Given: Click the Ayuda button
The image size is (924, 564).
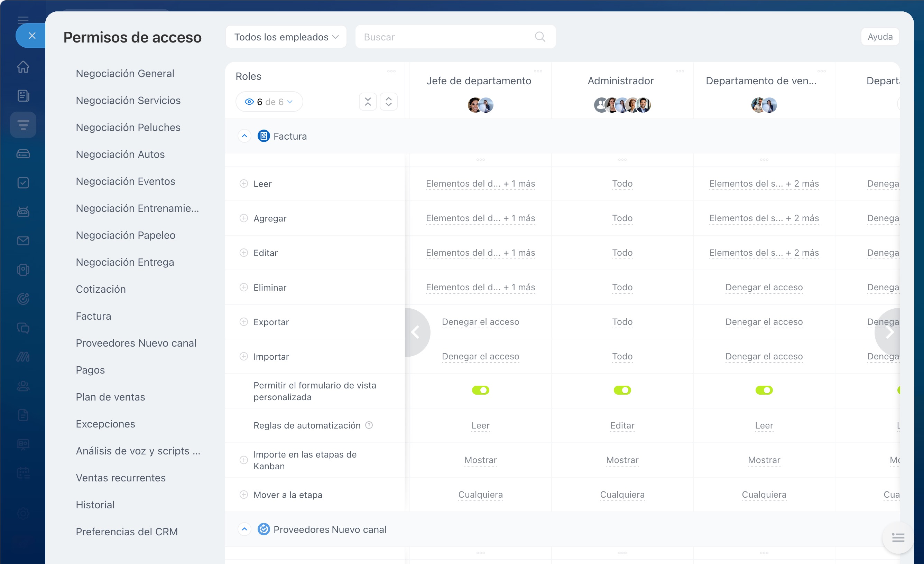Looking at the screenshot, I should (880, 37).
